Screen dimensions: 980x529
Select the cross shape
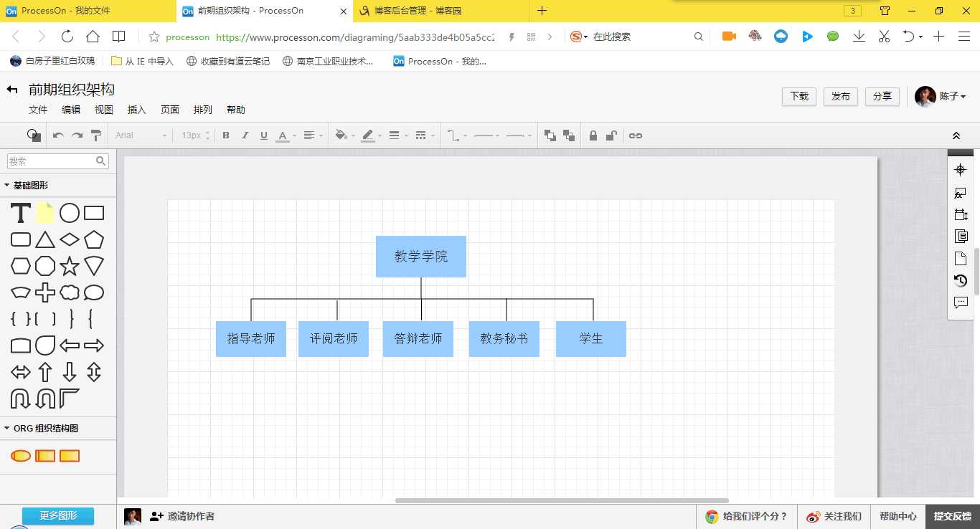45,292
